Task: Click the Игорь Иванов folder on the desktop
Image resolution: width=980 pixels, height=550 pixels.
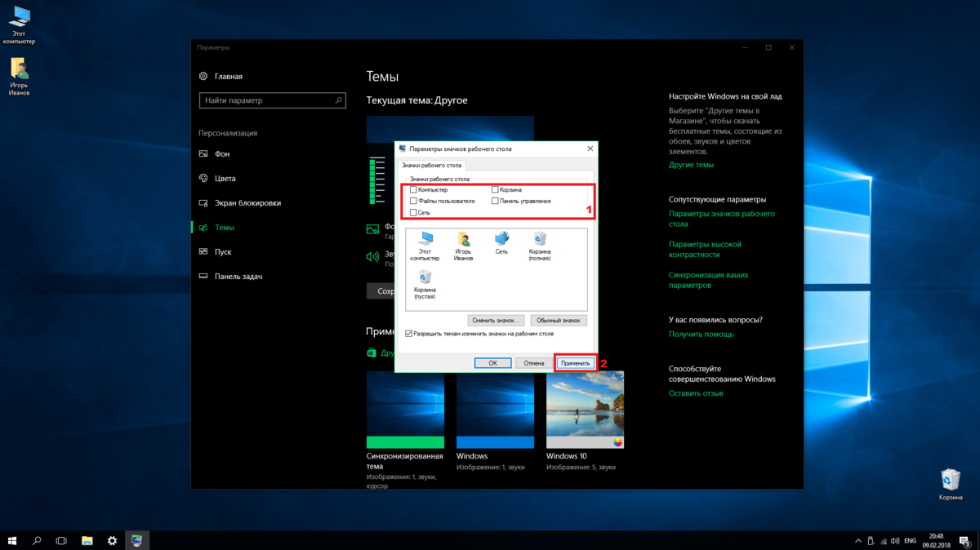Action: pos(19,77)
